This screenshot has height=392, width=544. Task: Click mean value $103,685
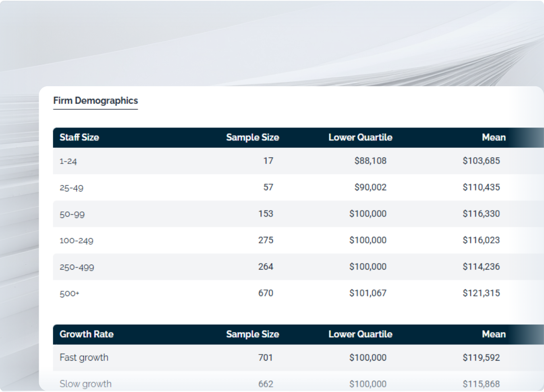tap(481, 161)
